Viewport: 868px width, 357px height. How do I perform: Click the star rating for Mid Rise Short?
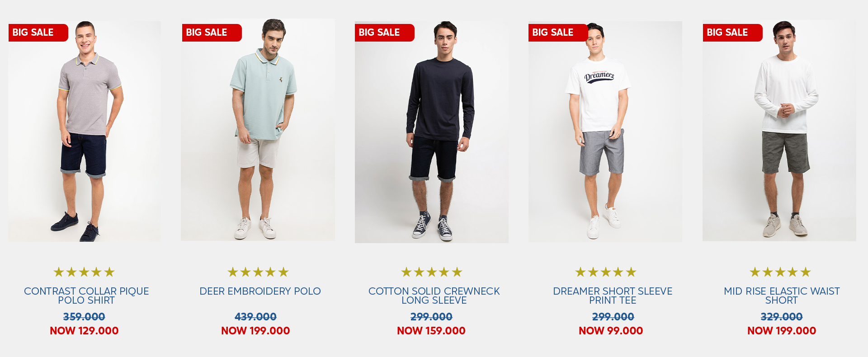pos(780,272)
